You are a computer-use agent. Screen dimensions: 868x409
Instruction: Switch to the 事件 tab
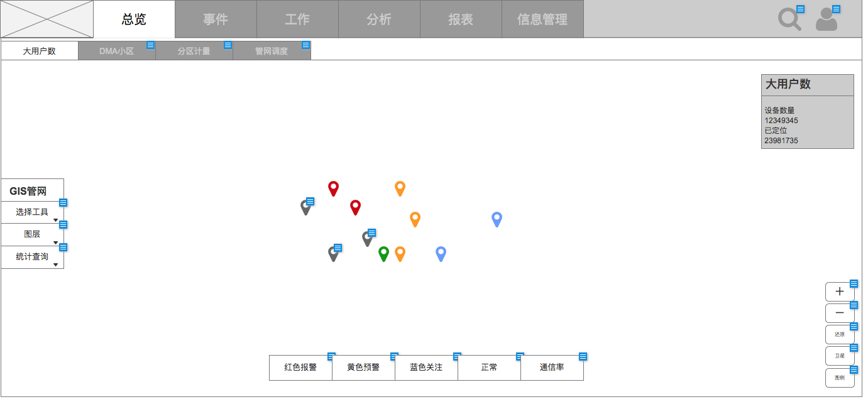[216, 19]
